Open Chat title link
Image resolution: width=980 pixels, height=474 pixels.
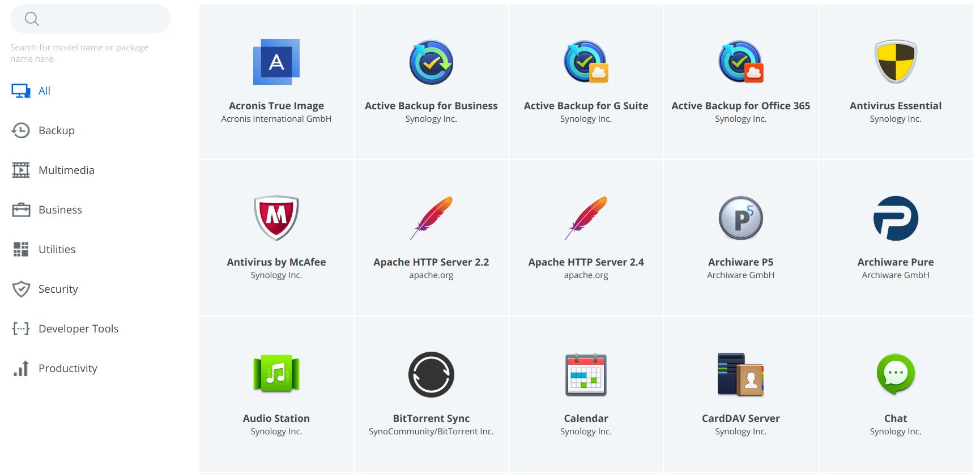896,418
